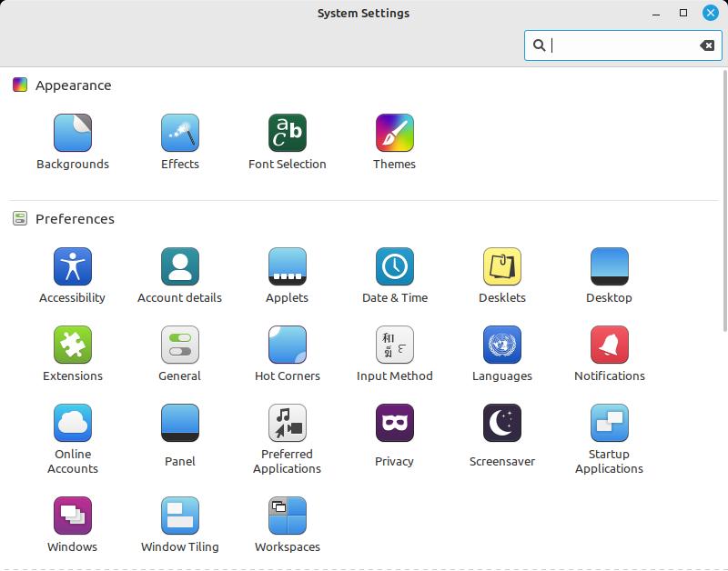Click the Preferences section heading
The height and width of the screenshot is (571, 728).
75,219
